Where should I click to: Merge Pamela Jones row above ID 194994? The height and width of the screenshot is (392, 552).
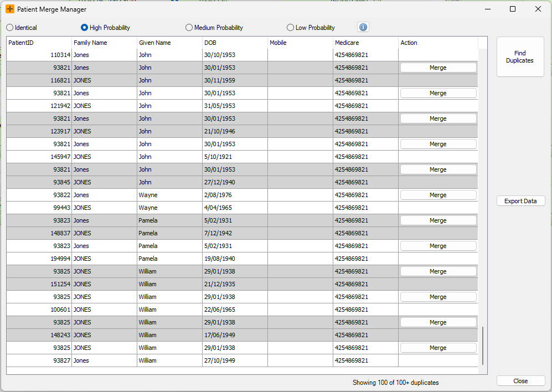pyautogui.click(x=438, y=246)
